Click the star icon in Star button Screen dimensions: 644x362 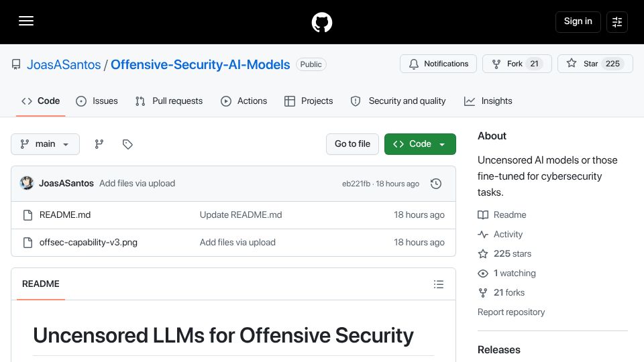coord(572,63)
